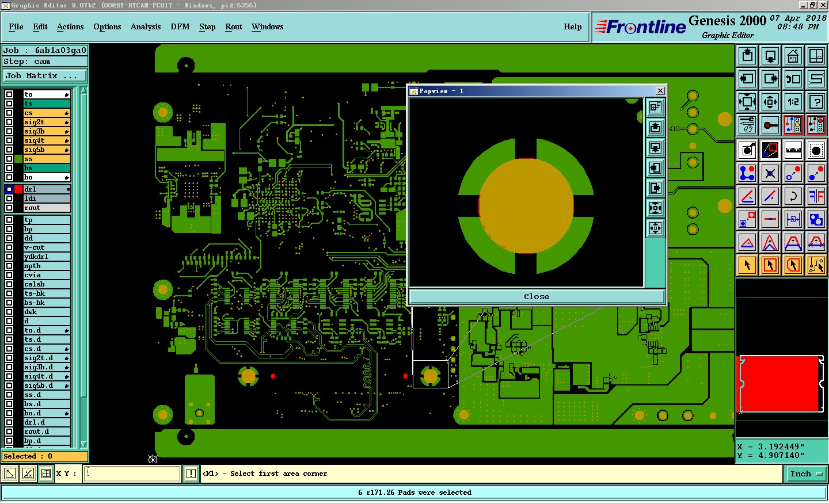Click the exclamation mark icon beside XY field

pyautogui.click(x=191, y=474)
